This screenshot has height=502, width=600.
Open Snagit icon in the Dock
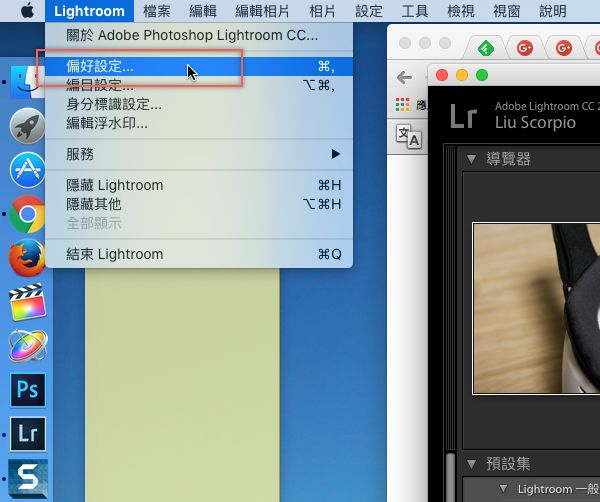pyautogui.click(x=28, y=479)
